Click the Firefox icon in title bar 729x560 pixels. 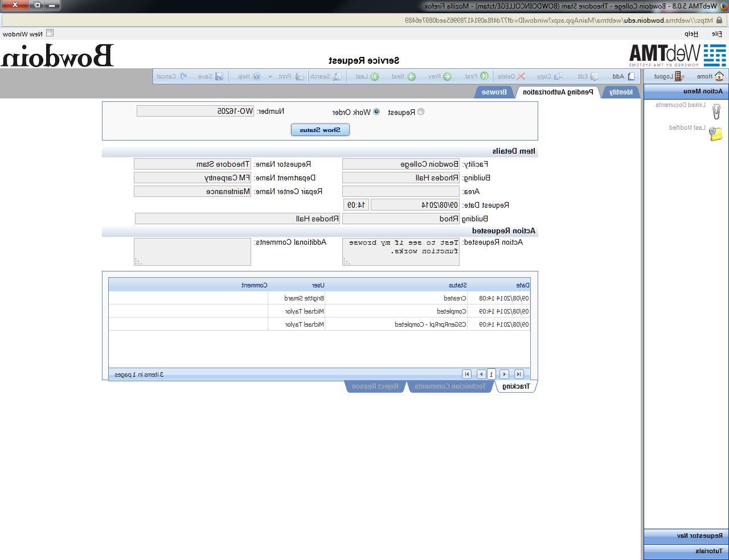point(724,6)
